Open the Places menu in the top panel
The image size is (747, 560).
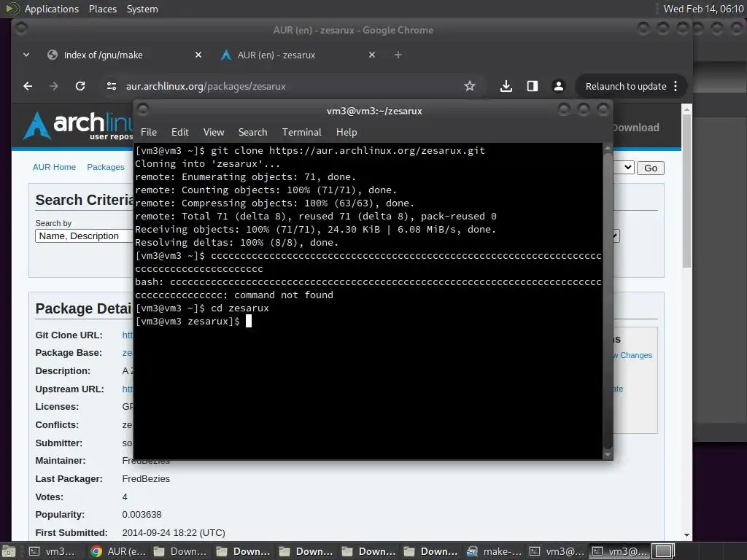(x=103, y=9)
